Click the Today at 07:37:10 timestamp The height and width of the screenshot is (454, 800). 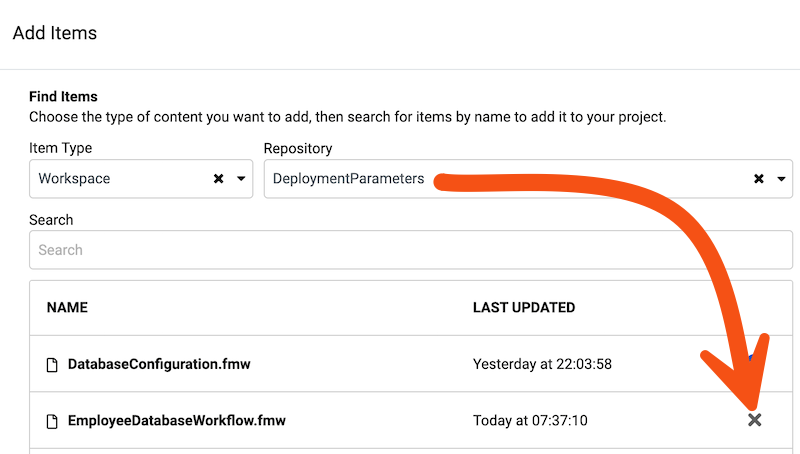point(530,420)
